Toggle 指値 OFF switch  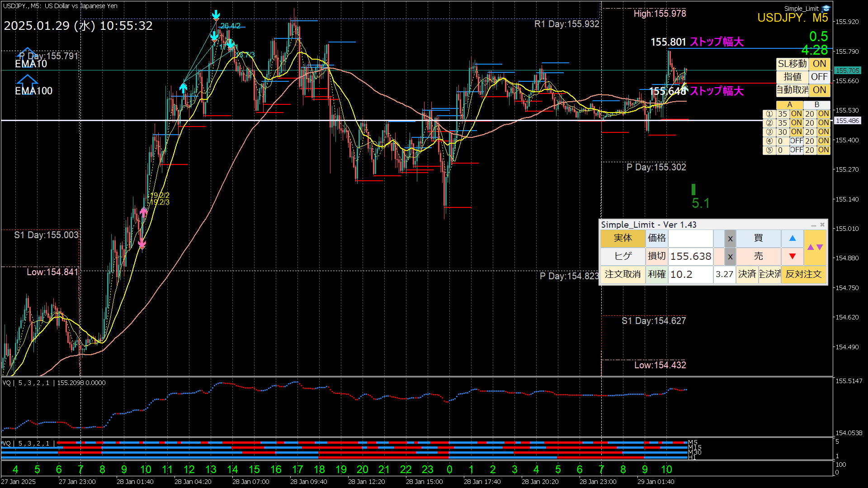point(819,77)
